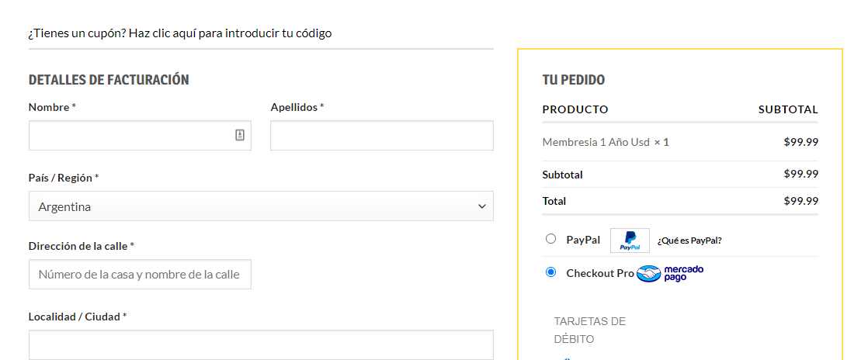Open the País / Región dropdown
The width and height of the screenshot is (868, 360).
(262, 206)
